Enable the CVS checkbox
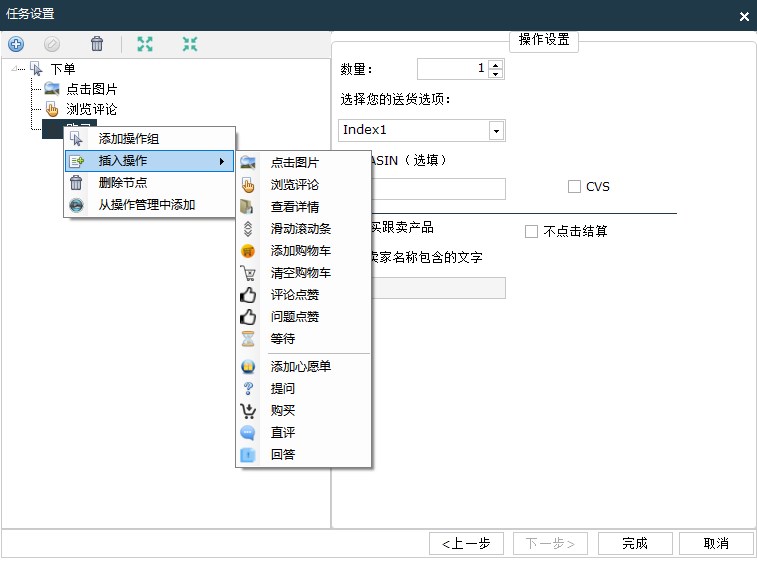Screen dimensions: 757x564 pos(574,186)
